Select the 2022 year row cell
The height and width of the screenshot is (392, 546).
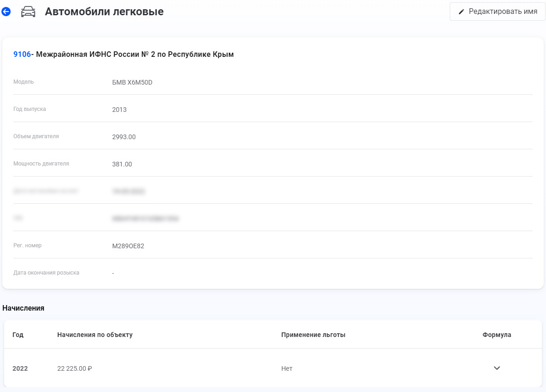tap(20, 368)
